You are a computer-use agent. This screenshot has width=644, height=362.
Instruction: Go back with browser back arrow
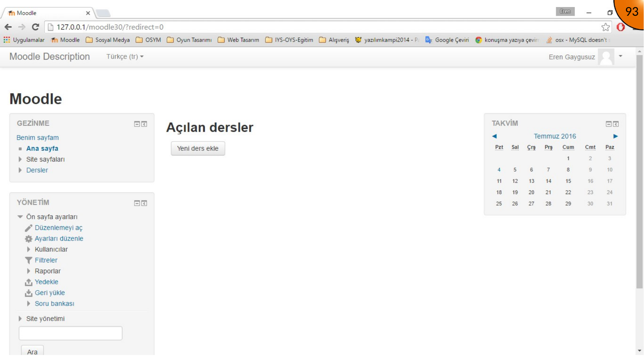tap(8, 27)
